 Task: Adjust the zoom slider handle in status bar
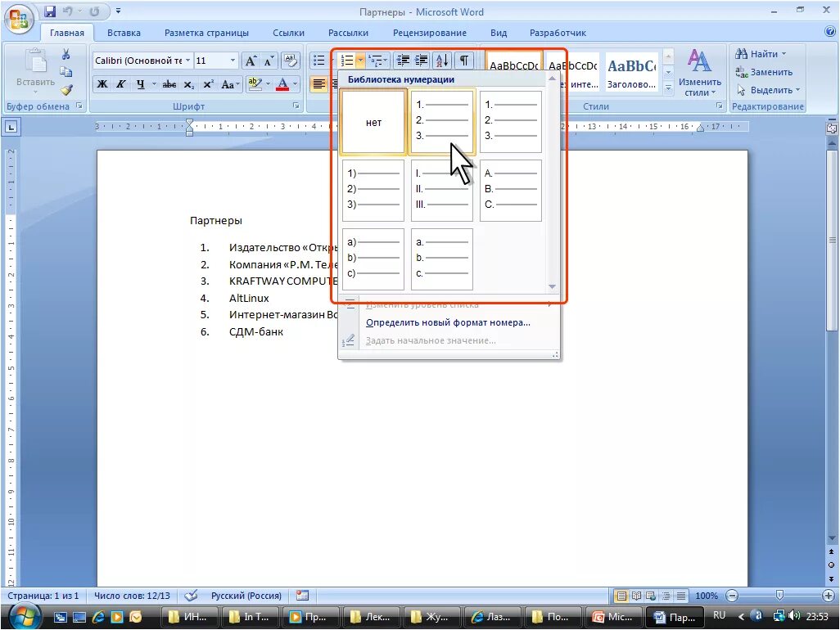(x=779, y=595)
